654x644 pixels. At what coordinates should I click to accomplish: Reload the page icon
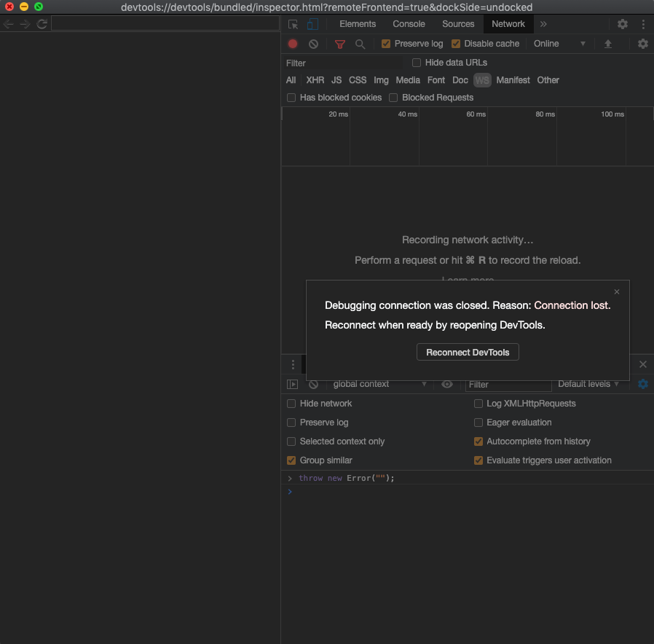pyautogui.click(x=42, y=24)
